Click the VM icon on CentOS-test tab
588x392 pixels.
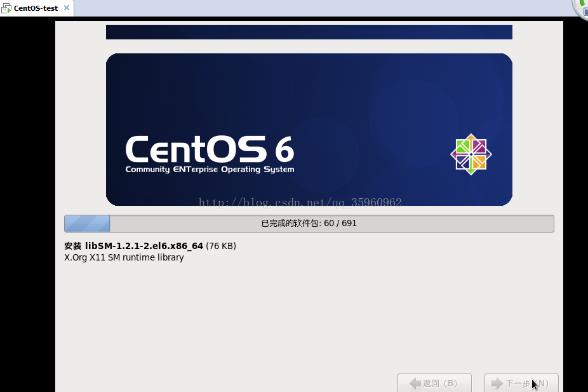[6, 8]
